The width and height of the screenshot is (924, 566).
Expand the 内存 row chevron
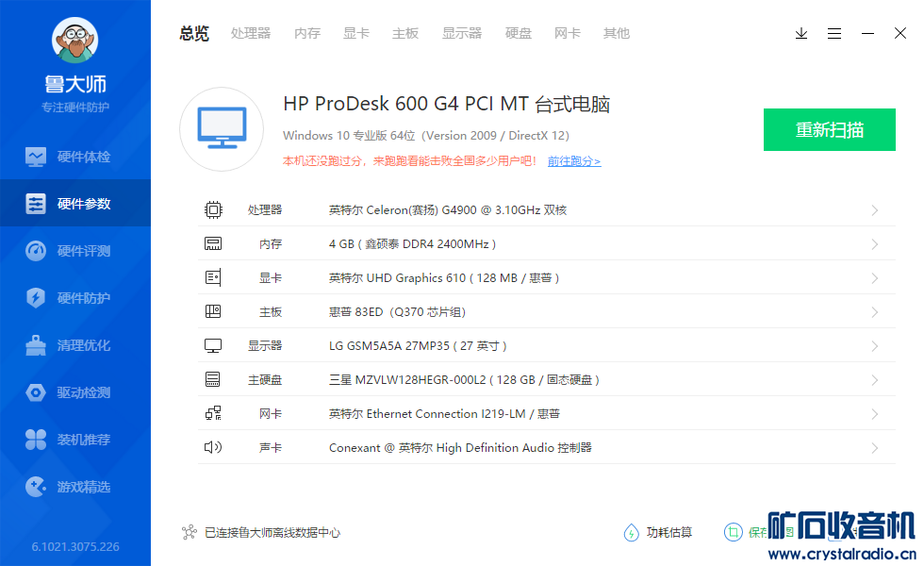pyautogui.click(x=875, y=244)
